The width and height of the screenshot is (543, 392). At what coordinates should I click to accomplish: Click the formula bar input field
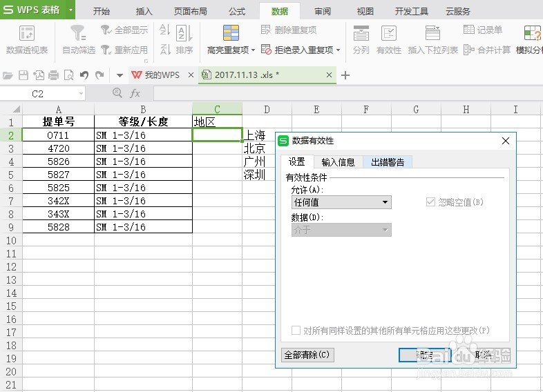pyautogui.click(x=348, y=93)
